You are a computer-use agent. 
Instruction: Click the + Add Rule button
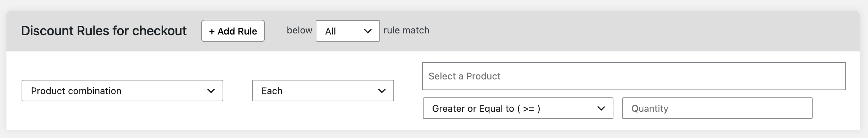[233, 31]
